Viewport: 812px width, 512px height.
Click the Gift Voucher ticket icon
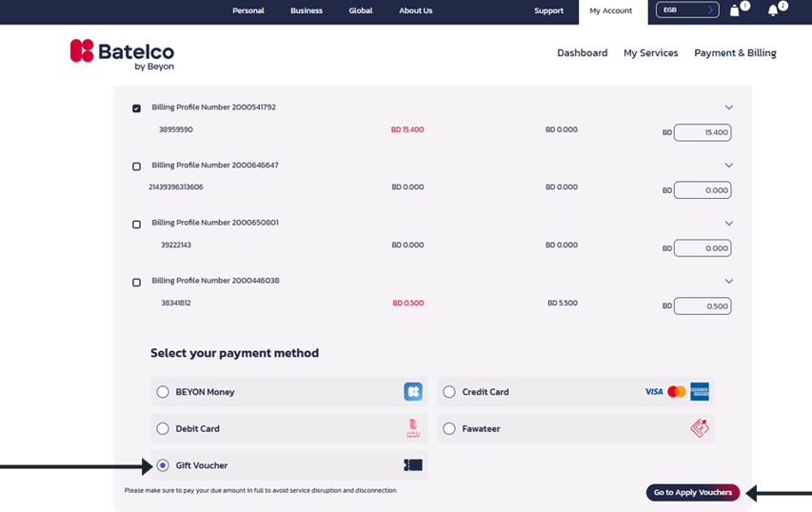click(x=413, y=464)
